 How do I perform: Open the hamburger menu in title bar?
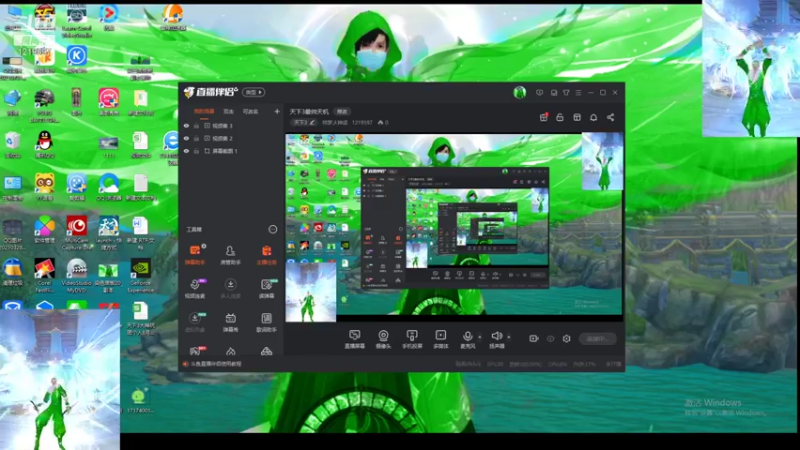pos(578,92)
